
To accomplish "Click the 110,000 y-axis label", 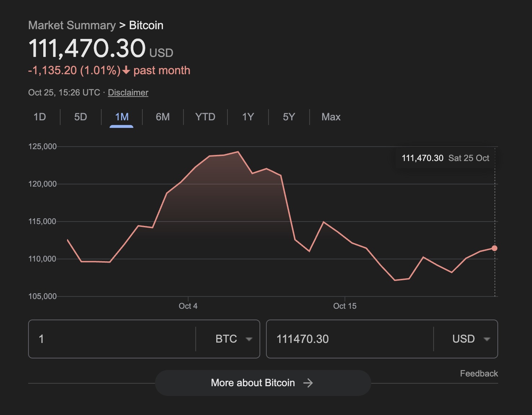I will (43, 259).
